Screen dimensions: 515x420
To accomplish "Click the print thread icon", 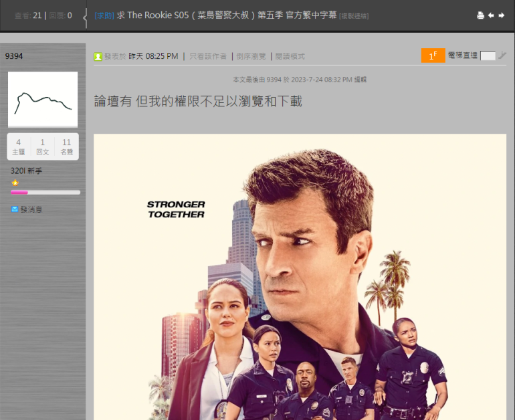I will tap(480, 15).
